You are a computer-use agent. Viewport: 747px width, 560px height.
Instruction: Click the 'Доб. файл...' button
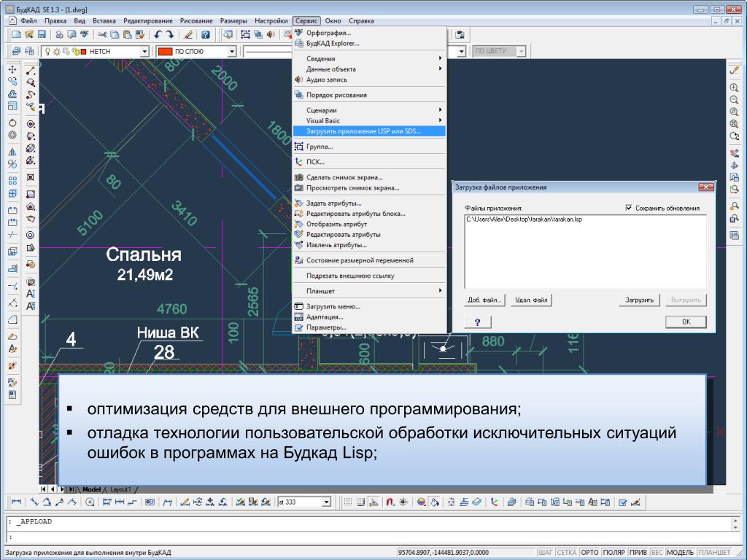click(484, 300)
